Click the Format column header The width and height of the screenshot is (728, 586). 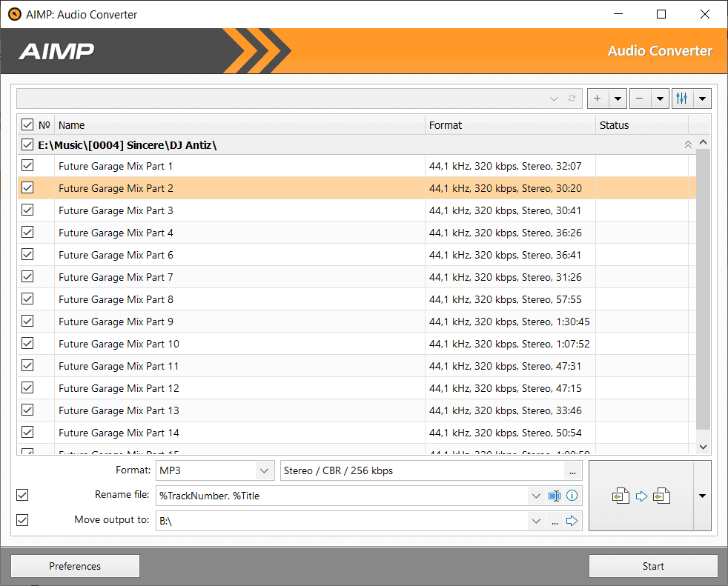pyautogui.click(x=510, y=125)
